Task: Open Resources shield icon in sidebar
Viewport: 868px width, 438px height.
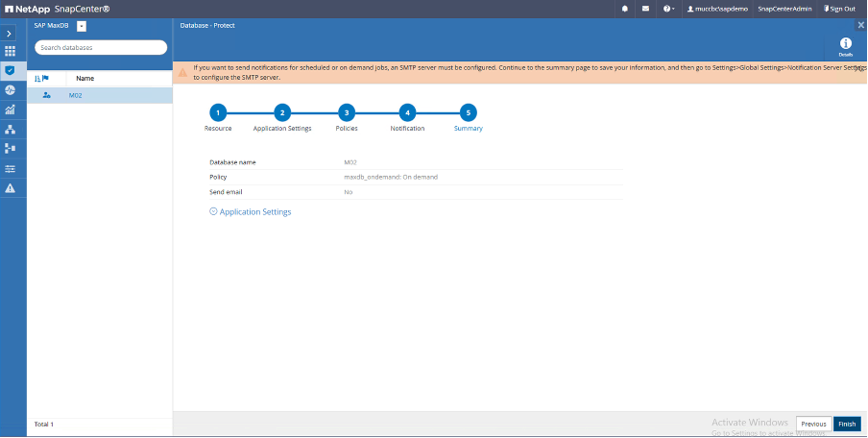Action: coord(10,70)
